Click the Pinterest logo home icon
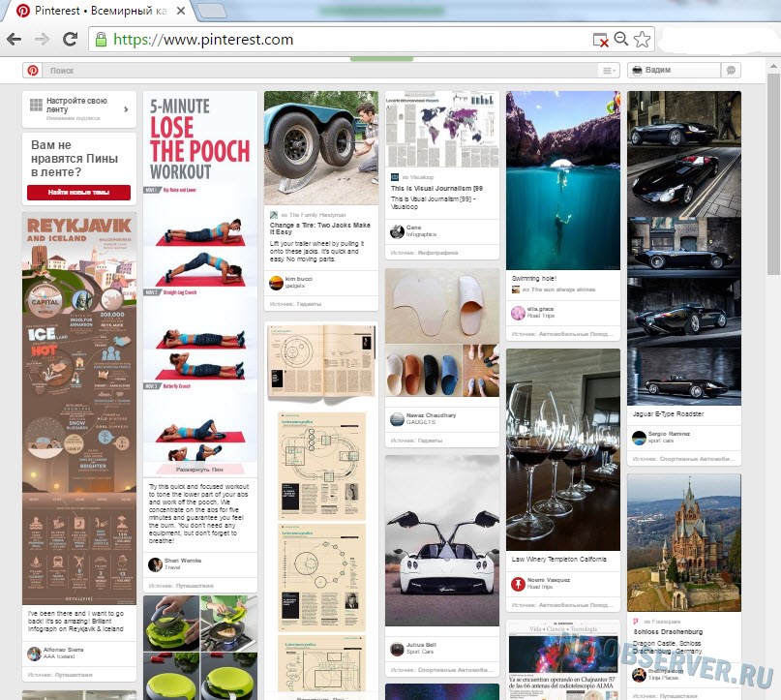781x700 pixels. tap(33, 71)
